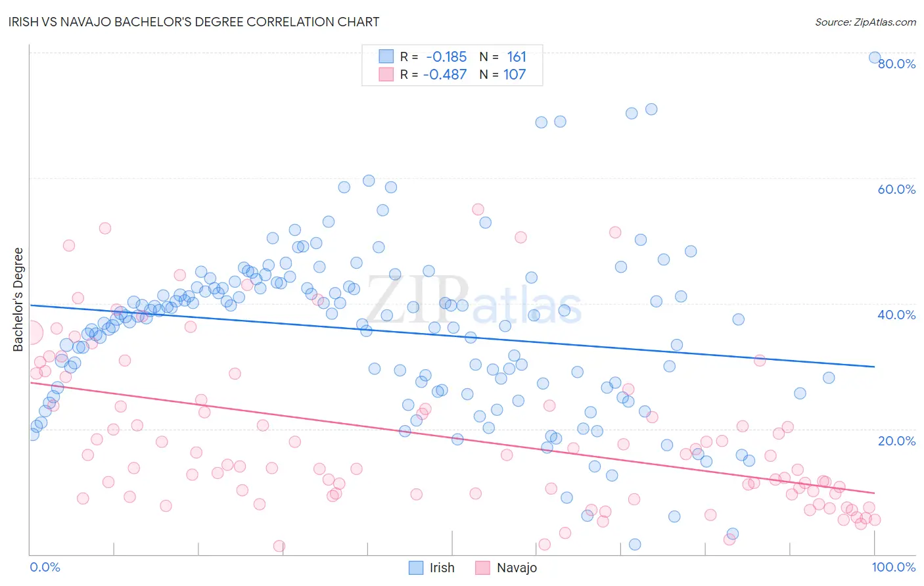Click the 100.0% x-axis label
Viewport: 924px width, 586px height.
tap(894, 567)
